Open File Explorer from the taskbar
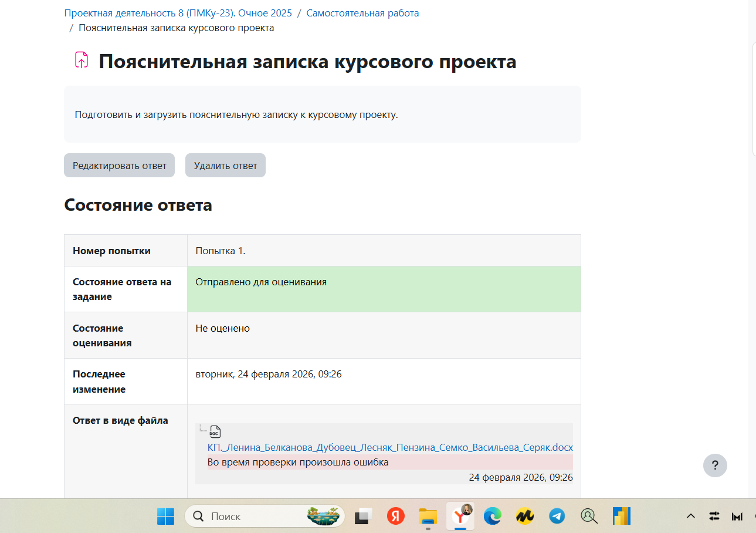This screenshot has width=756, height=533. (428, 516)
